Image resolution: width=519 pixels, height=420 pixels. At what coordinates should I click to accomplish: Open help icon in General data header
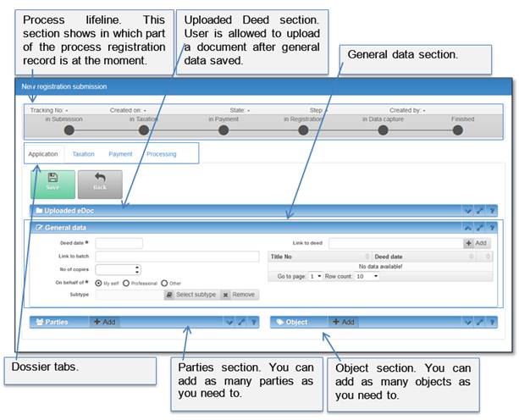pyautogui.click(x=492, y=227)
